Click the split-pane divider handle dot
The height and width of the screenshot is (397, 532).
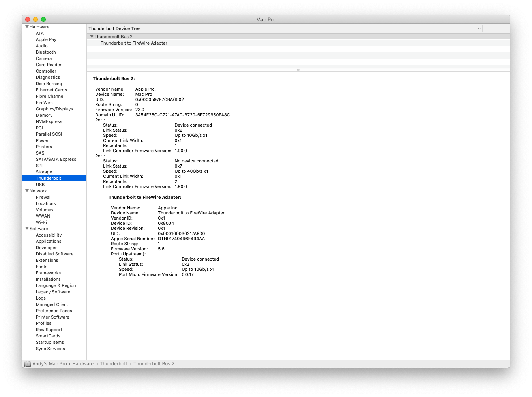click(x=298, y=70)
